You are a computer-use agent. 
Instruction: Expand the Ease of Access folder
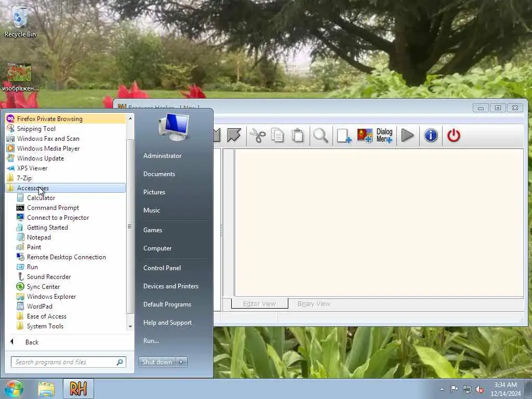[65, 316]
